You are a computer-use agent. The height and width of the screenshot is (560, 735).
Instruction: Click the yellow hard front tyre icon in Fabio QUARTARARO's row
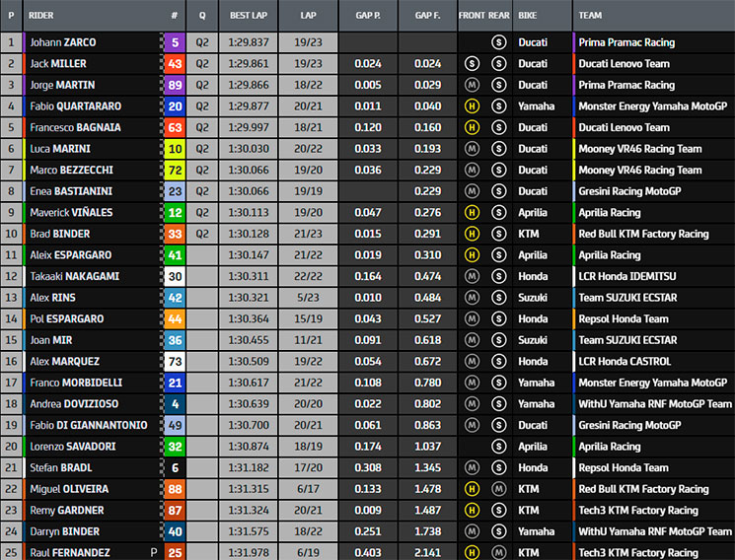472,106
